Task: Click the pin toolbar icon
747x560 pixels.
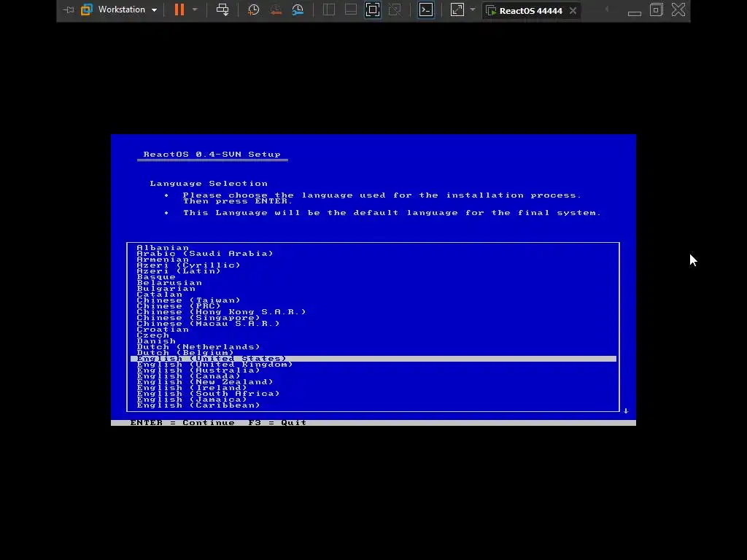Action: (x=69, y=9)
